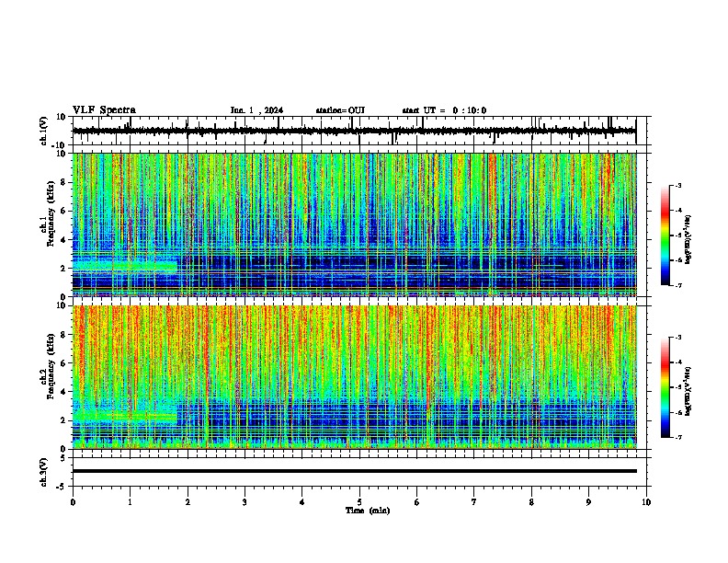The width and height of the screenshot is (728, 563).
Task: Click the "-3" label on ch.1 color bar
Action: tap(678, 186)
